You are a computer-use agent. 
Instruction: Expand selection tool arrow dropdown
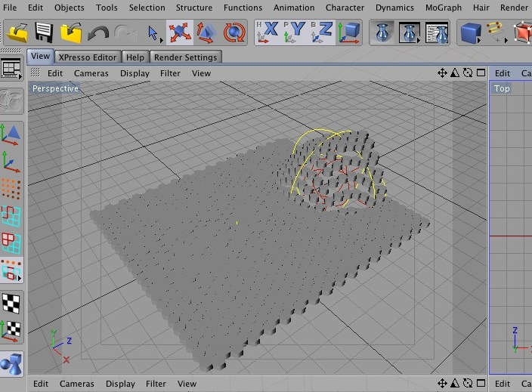pos(162,41)
